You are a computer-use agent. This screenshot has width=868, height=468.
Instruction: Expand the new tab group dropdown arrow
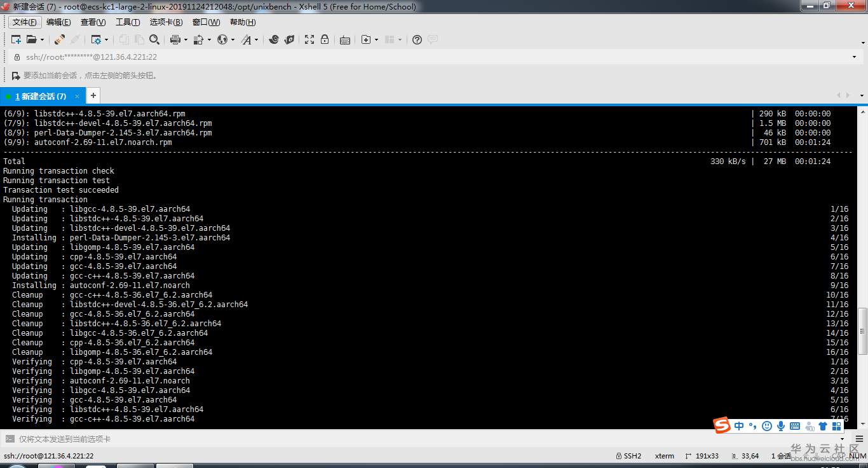click(x=376, y=39)
